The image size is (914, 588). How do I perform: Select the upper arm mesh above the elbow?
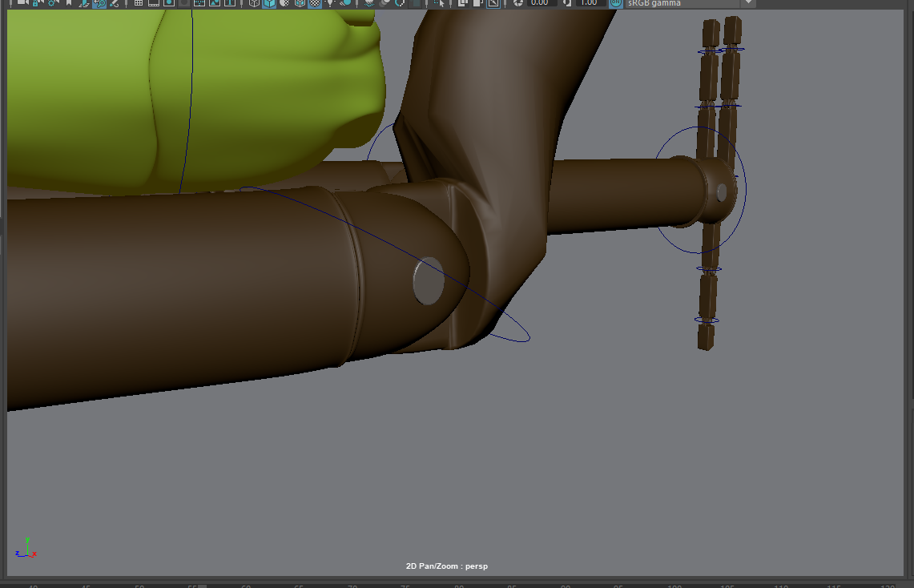pyautogui.click(x=501, y=116)
